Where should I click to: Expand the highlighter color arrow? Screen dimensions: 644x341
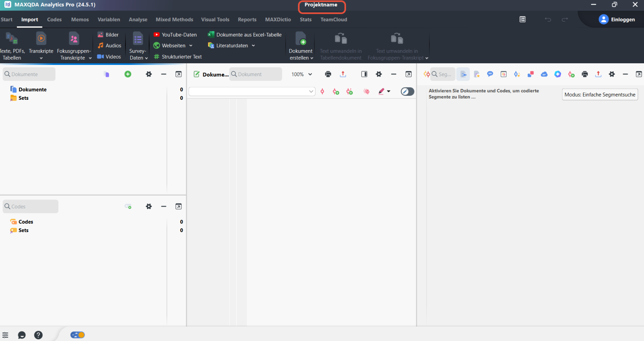[388, 91]
